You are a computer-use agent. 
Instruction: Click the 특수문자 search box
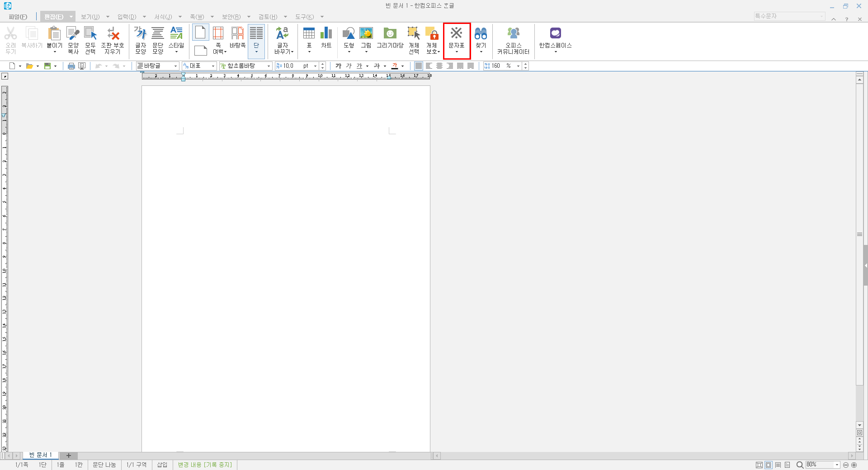point(789,16)
